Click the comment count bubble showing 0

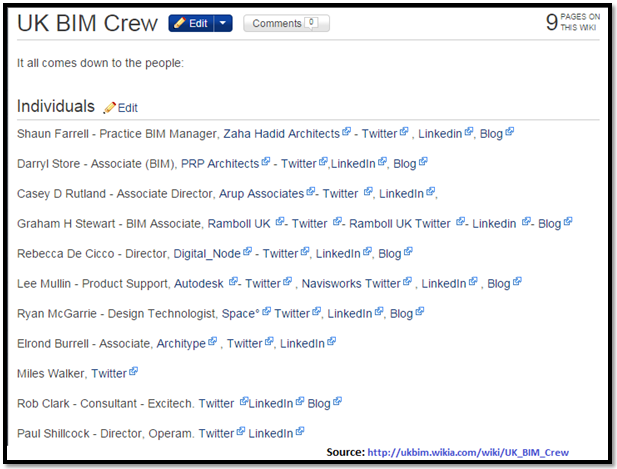click(x=312, y=22)
